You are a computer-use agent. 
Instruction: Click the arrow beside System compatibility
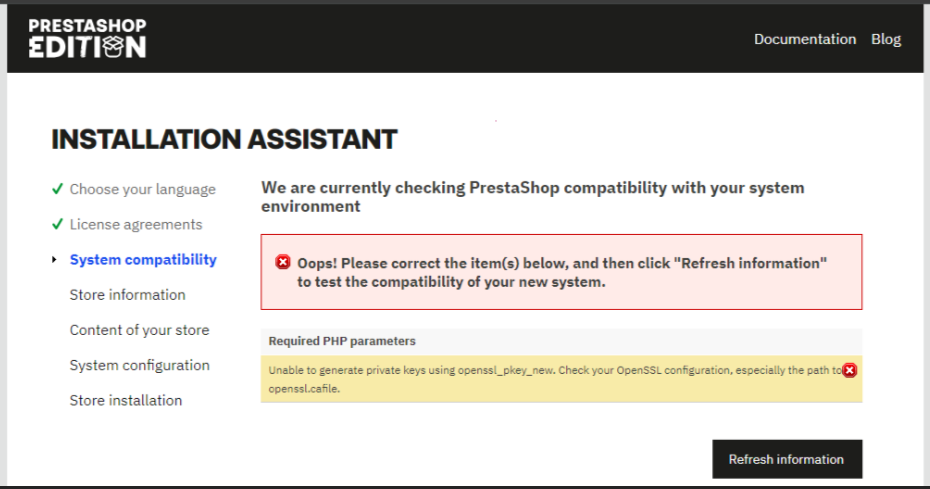(x=54, y=260)
